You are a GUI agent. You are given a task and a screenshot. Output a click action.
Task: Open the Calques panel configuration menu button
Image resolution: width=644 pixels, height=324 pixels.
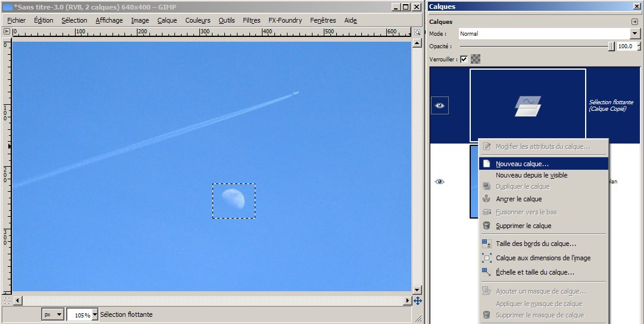click(634, 21)
